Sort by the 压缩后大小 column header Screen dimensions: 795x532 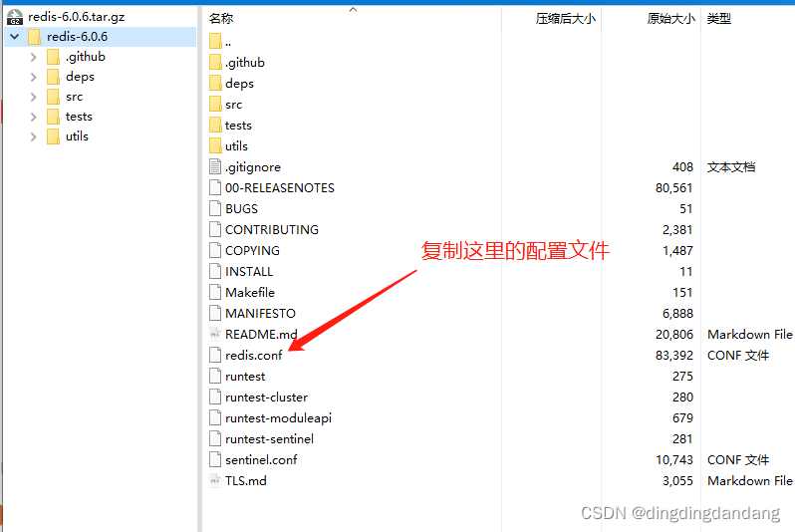point(565,19)
